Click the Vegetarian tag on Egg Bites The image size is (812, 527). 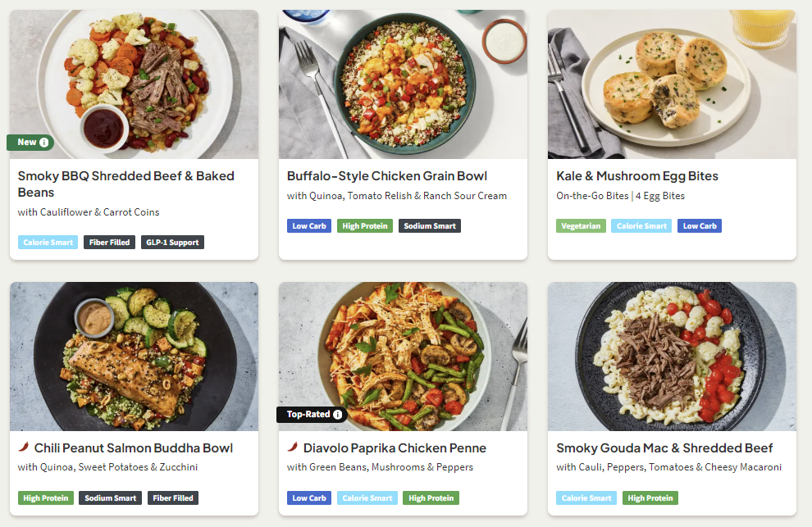581,226
